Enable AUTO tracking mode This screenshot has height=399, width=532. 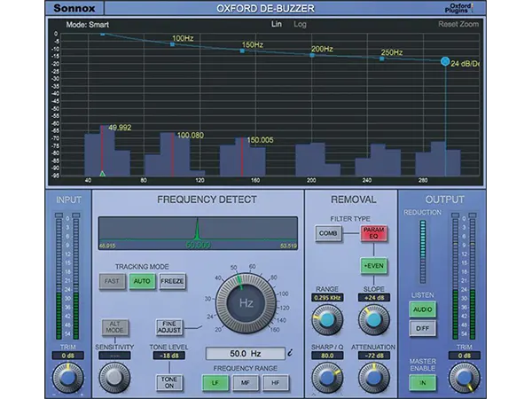pyautogui.click(x=142, y=281)
